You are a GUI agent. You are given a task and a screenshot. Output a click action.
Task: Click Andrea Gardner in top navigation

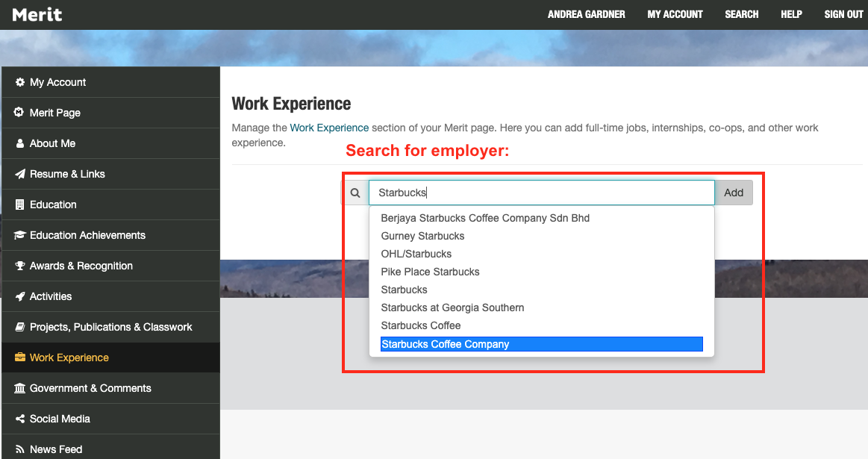tap(586, 14)
